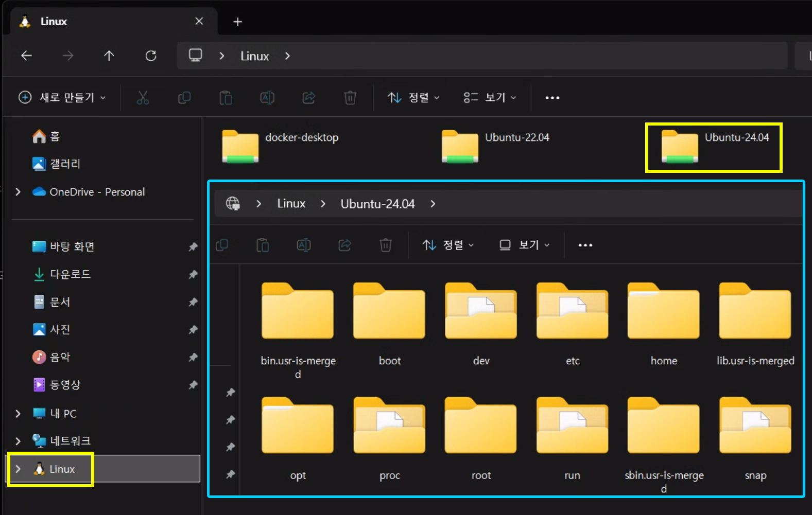The width and height of the screenshot is (812, 515).
Task: Go back with the left arrow button
Action: point(27,56)
